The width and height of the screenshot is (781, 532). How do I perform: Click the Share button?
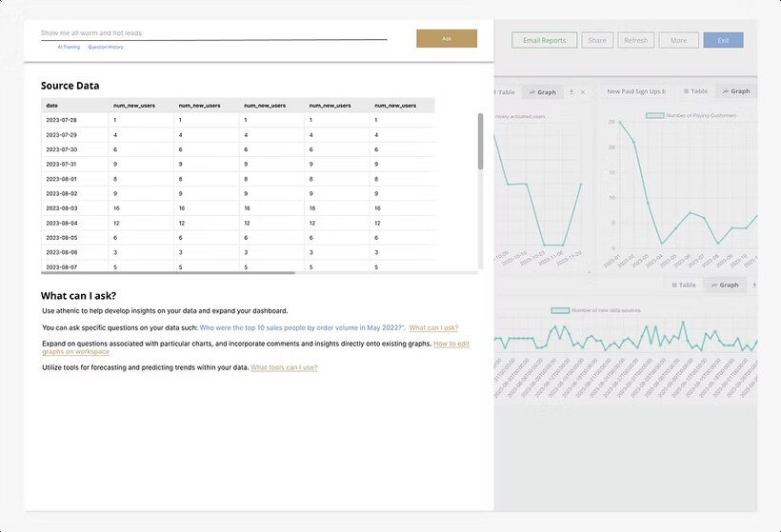pos(597,40)
